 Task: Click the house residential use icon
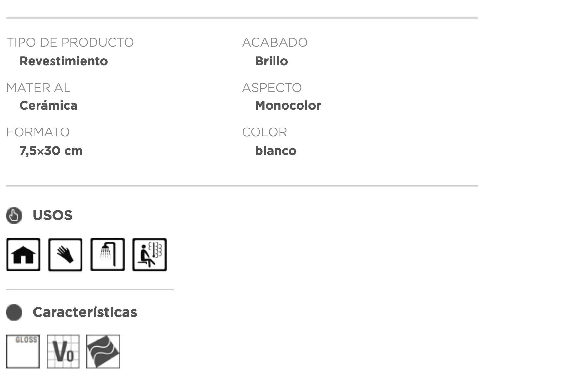pyautogui.click(x=23, y=255)
